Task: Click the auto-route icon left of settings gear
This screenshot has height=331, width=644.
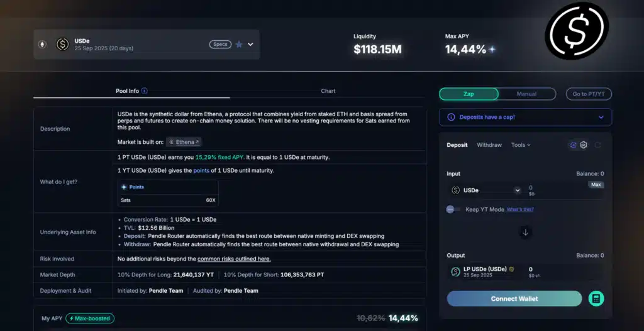Action: tap(574, 145)
